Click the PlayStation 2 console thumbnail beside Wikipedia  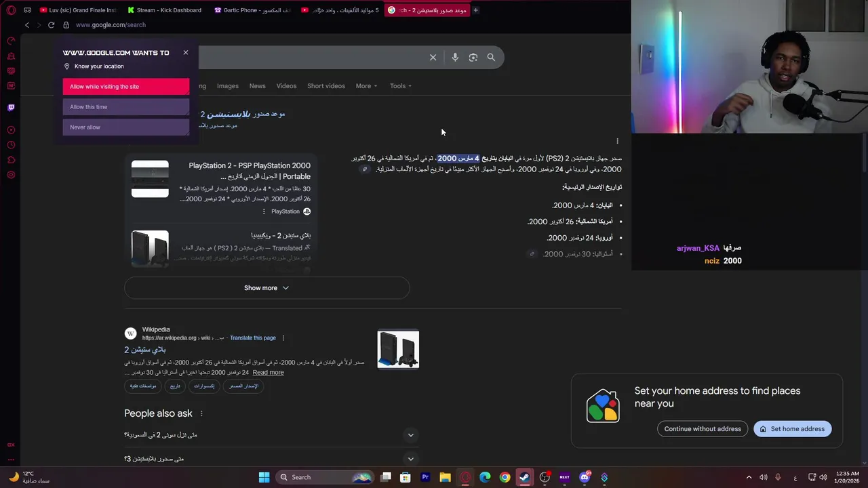click(398, 349)
